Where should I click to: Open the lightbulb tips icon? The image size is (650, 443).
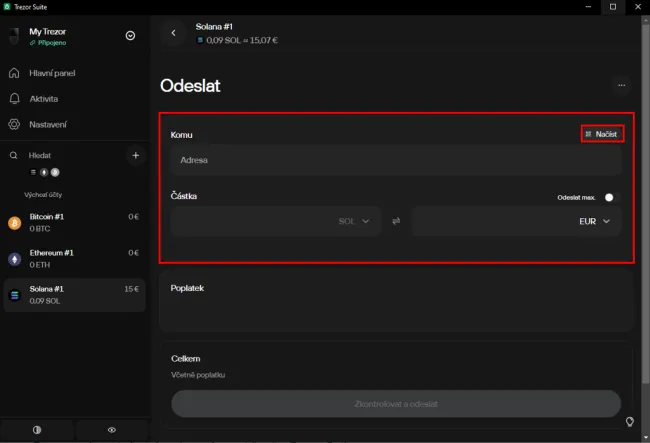tap(629, 421)
